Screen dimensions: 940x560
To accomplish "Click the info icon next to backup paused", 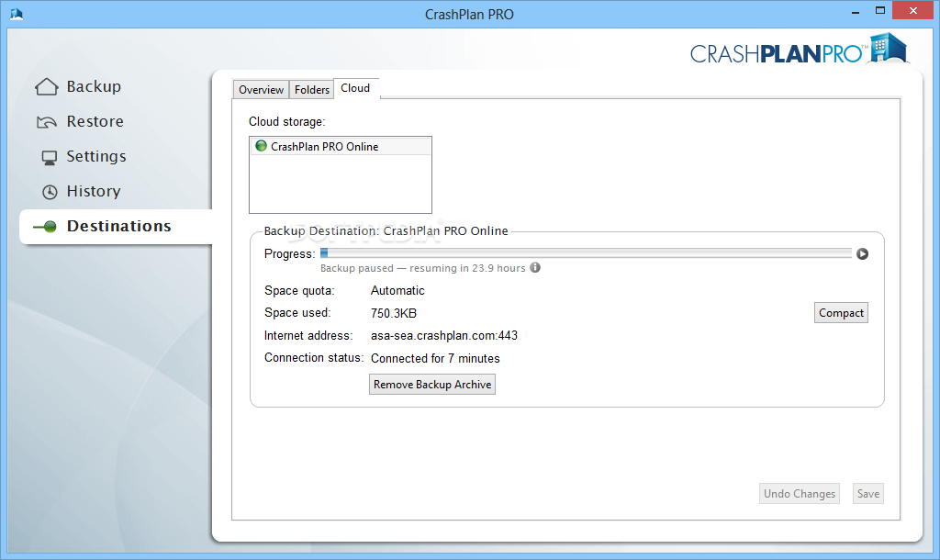I will [535, 267].
